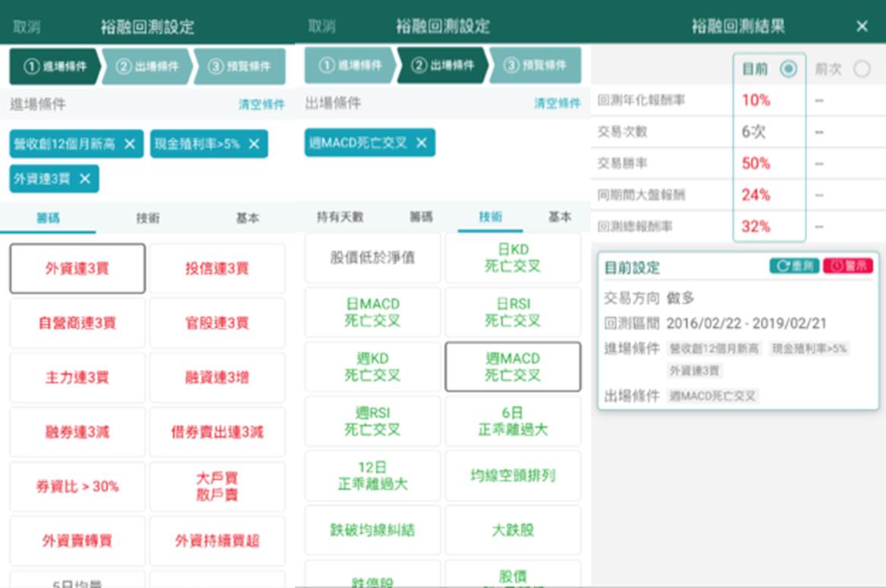The height and width of the screenshot is (588, 886).
Task: Select the 均線空頭排列 exit tile
Action: [513, 476]
